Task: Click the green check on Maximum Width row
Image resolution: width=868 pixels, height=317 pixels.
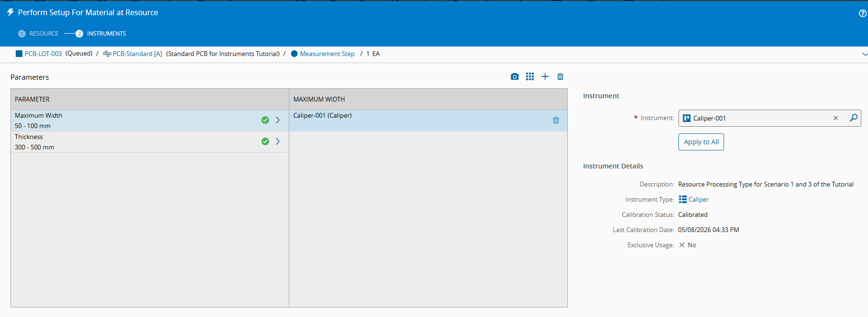Action: [265, 120]
